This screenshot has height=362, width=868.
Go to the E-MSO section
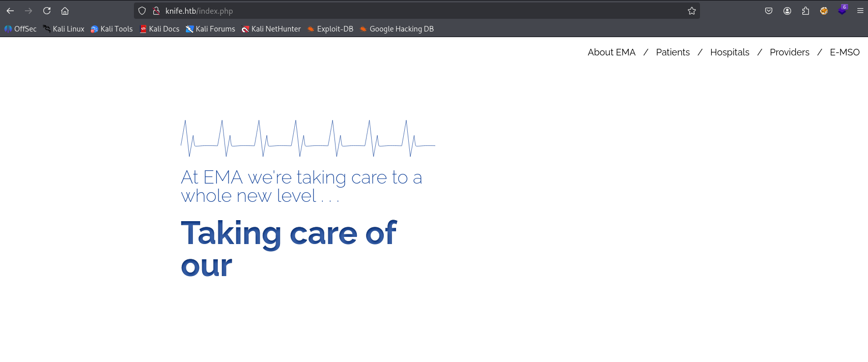[844, 52]
